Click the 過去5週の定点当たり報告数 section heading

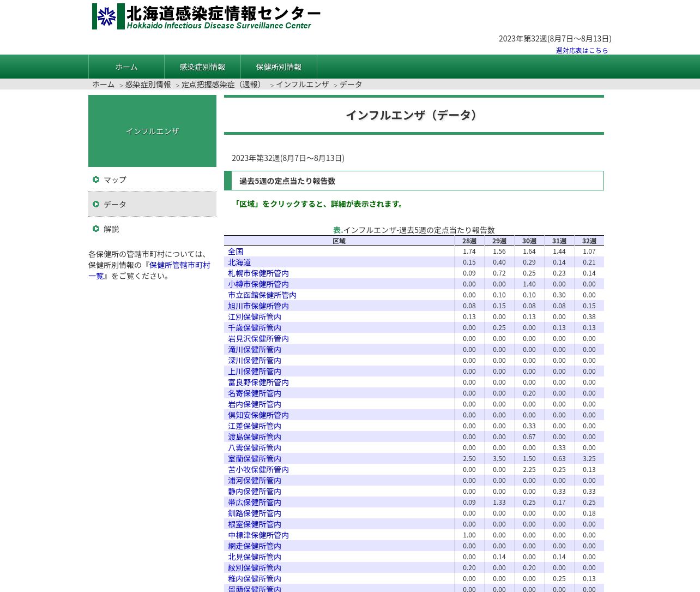click(414, 181)
